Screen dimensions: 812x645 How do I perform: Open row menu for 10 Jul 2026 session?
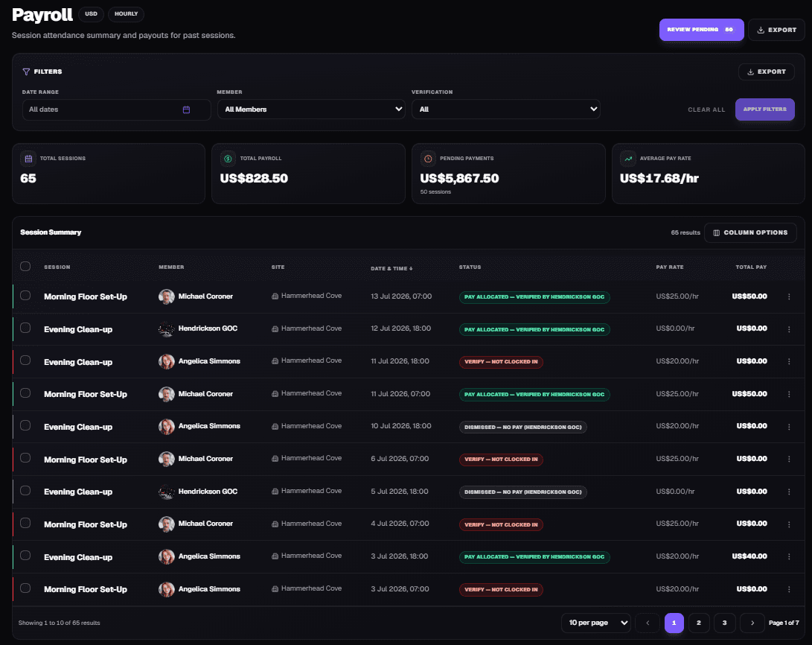tap(789, 427)
